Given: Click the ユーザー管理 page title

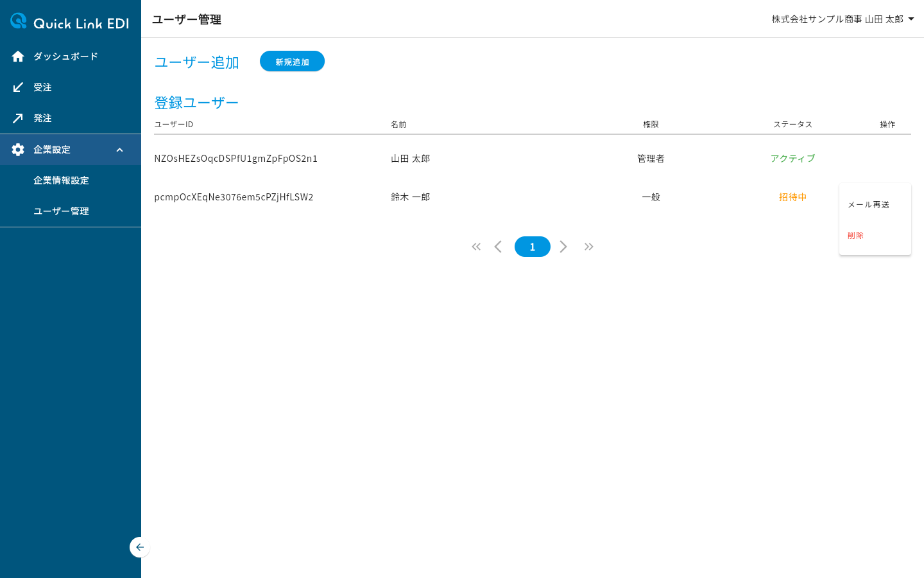Looking at the screenshot, I should (x=187, y=19).
